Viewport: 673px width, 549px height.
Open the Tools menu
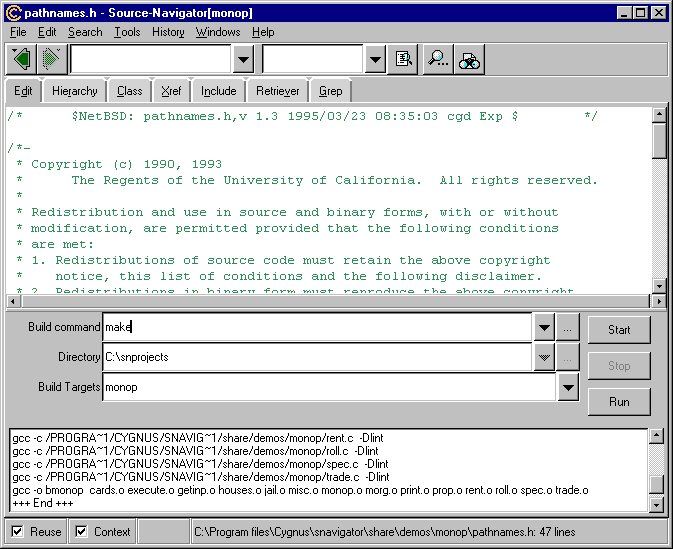click(x=127, y=32)
